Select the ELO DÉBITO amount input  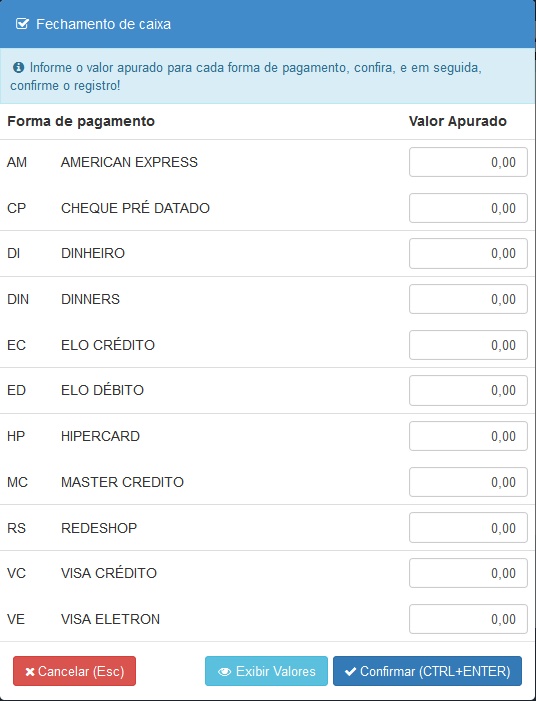point(468,390)
